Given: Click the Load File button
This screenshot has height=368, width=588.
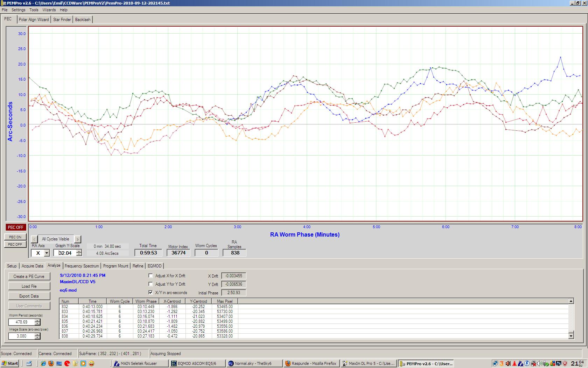Looking at the screenshot, I should (x=29, y=286).
